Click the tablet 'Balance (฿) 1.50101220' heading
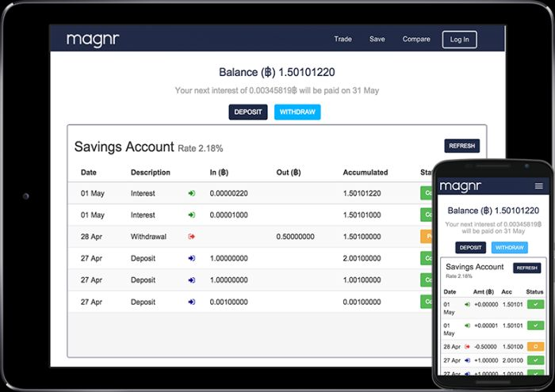The image size is (555, 392). 277,72
